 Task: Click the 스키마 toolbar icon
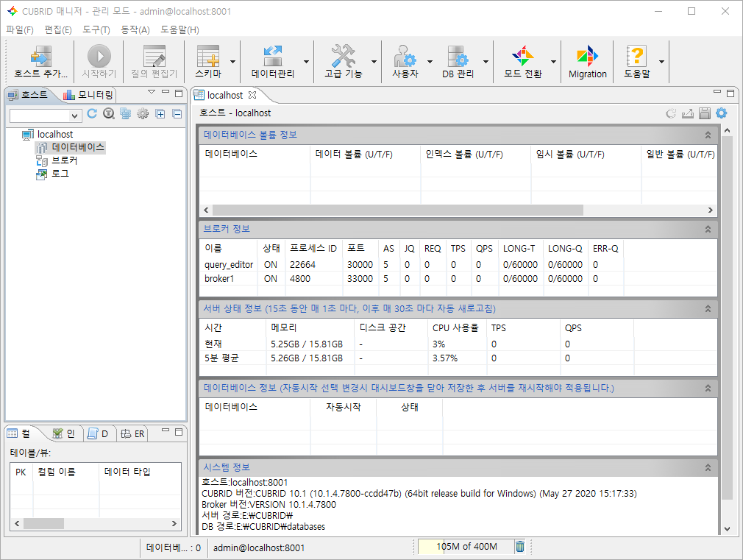click(208, 57)
